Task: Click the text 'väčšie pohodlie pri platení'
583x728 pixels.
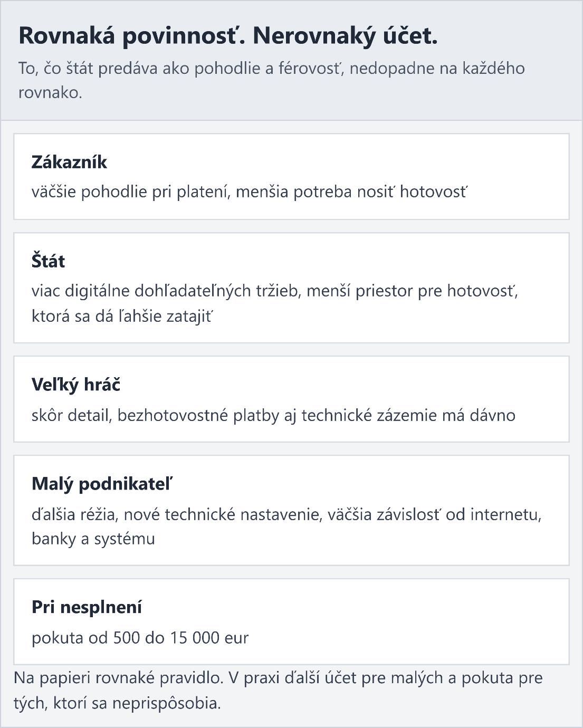Action: (129, 191)
